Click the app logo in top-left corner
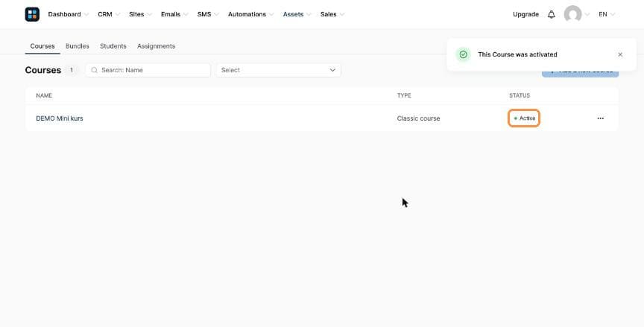The width and height of the screenshot is (644, 327). coord(32,14)
